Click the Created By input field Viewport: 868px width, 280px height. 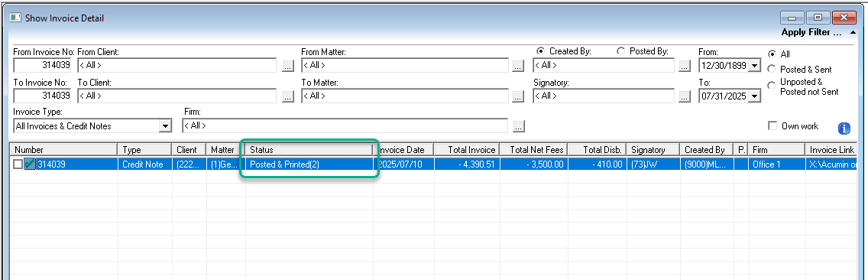[x=604, y=66]
